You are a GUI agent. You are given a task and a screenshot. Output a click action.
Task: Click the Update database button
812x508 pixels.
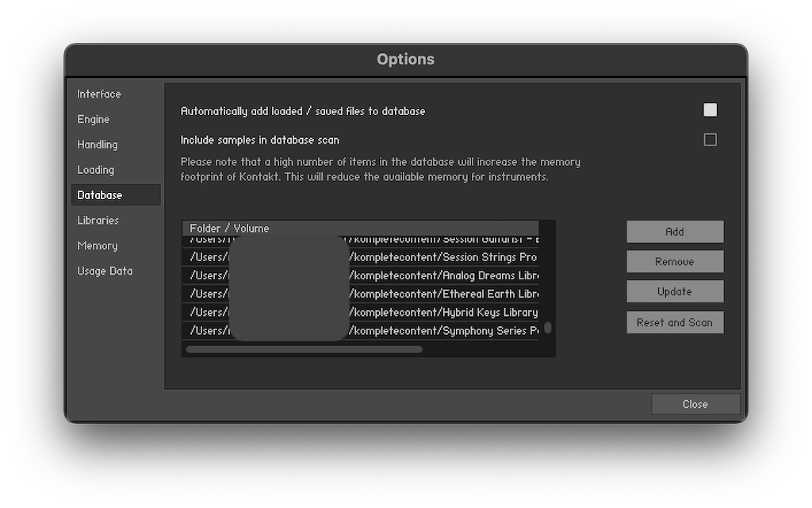pos(675,291)
